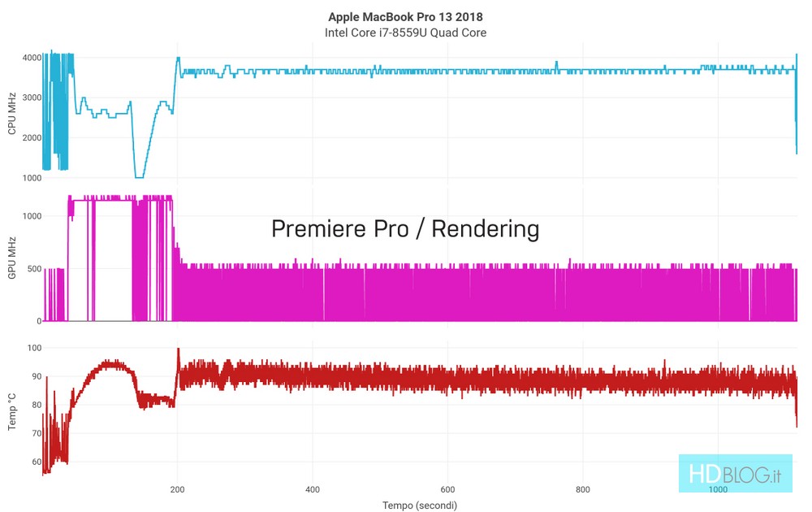Click the chart title Apple MacBook Pro 13 2018
This screenshot has height=512, width=812.
point(405,16)
